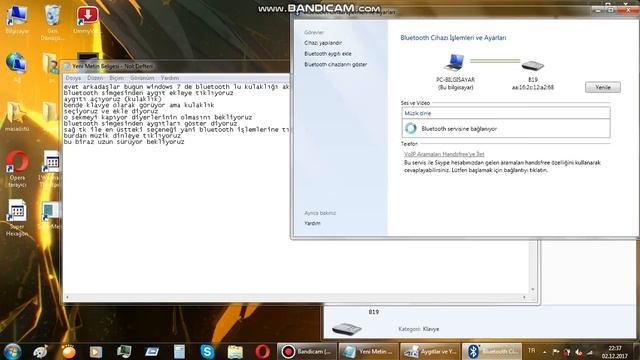Screen dimensions: 640x360
Task: Open Görünüm menu in Not Defteri
Action: pyautogui.click(x=142, y=78)
